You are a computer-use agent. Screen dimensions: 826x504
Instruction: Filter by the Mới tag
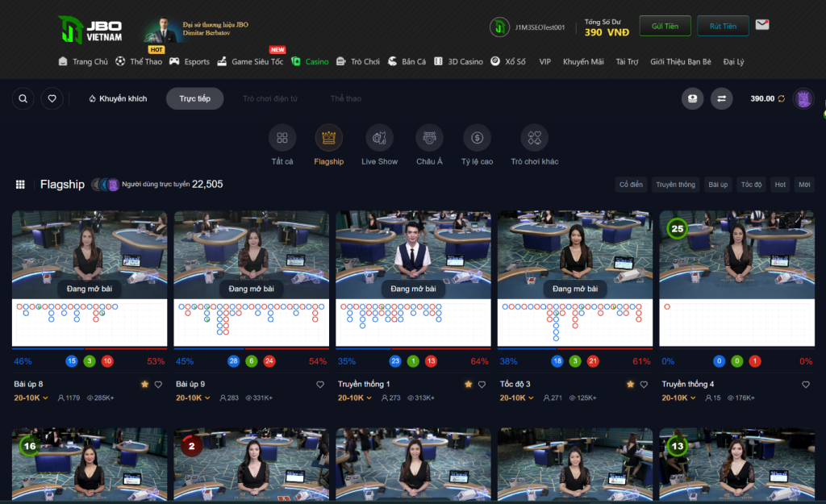[x=804, y=185]
